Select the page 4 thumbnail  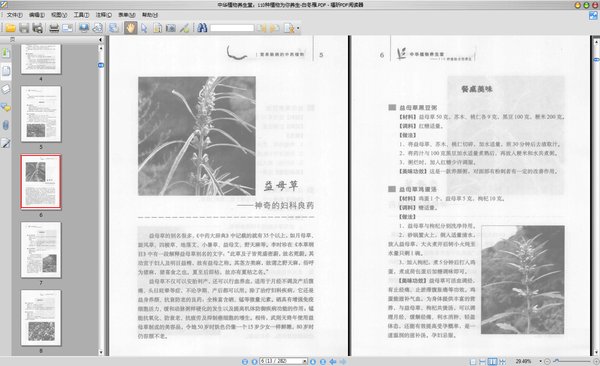[41, 59]
